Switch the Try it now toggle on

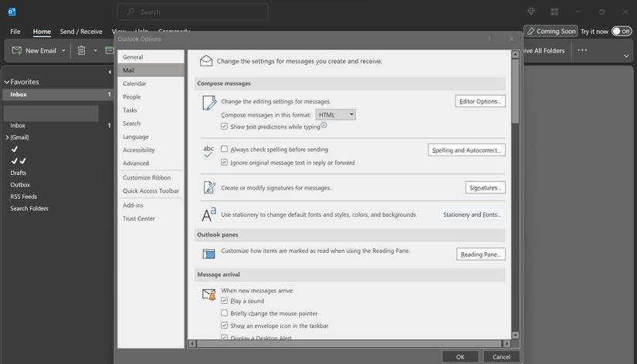point(622,32)
